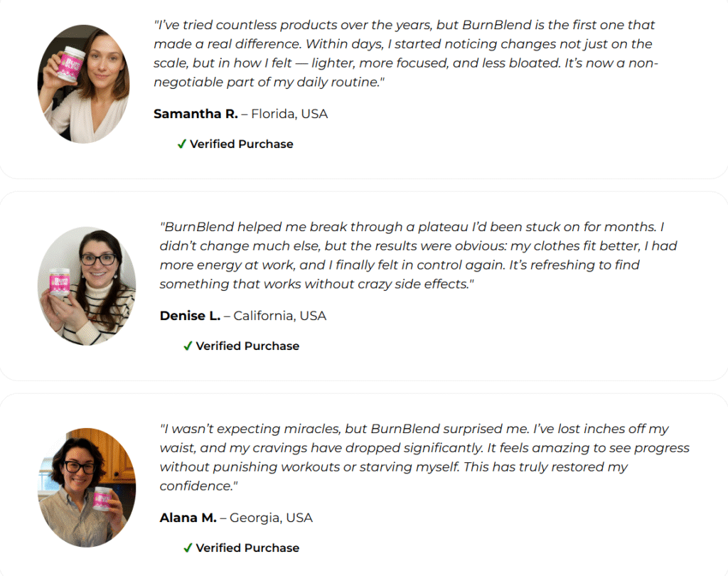Click Alana's testimonial about not expecting miracles

[424, 457]
